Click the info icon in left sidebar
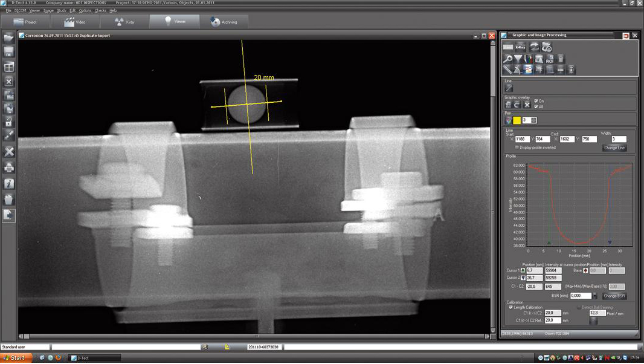The height and width of the screenshot is (364, 644). 9,183
